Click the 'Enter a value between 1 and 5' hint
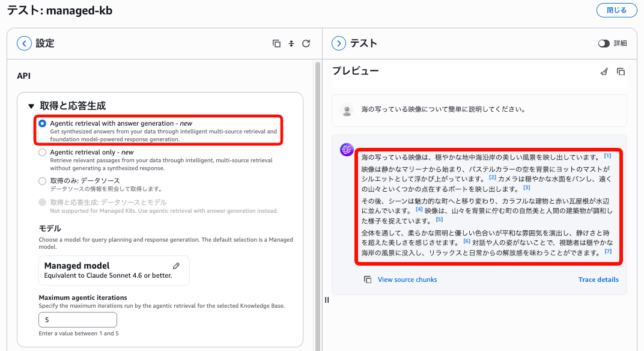 pos(79,334)
